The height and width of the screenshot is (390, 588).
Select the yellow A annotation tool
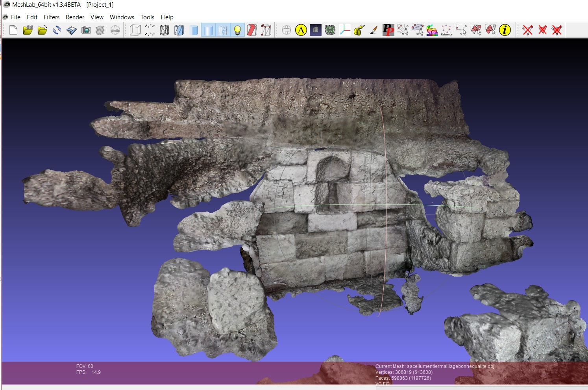[301, 30]
